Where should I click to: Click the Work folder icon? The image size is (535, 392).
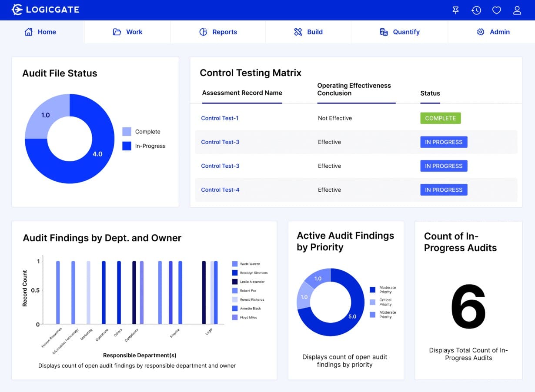pyautogui.click(x=117, y=32)
